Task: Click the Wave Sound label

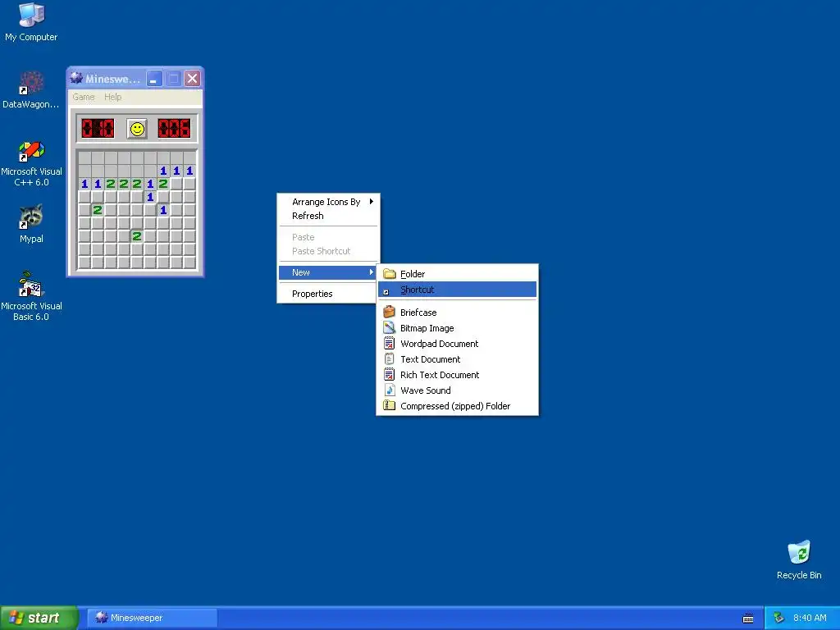Action: [x=426, y=390]
